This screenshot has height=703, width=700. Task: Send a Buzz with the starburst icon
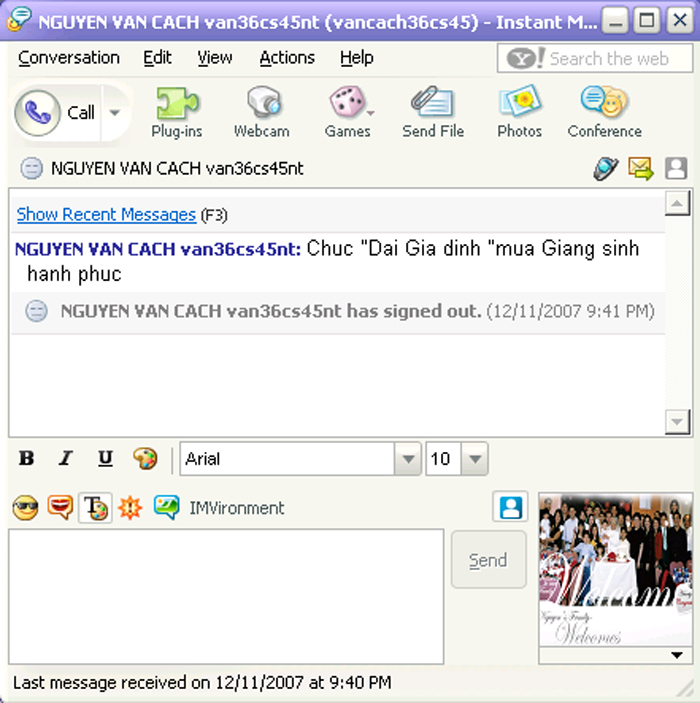click(130, 508)
